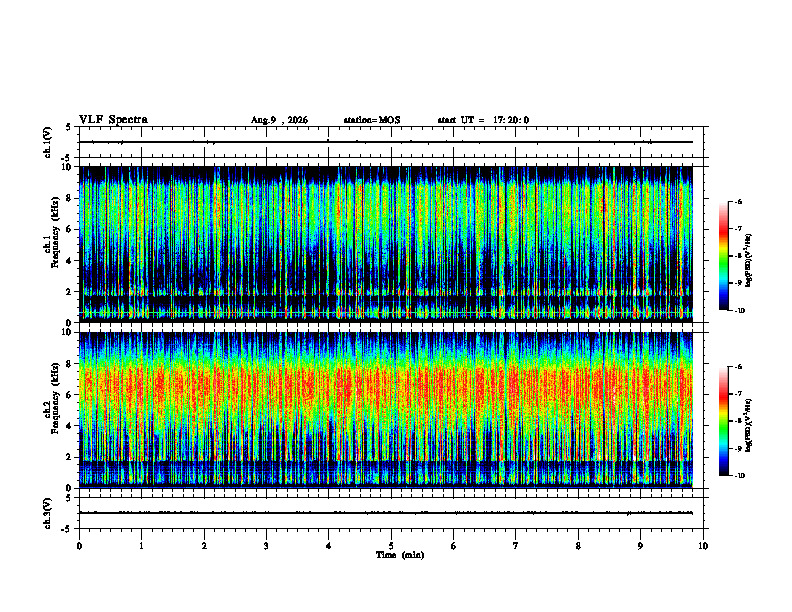
Task: Click time axis tick label "8"
Action: (x=578, y=546)
